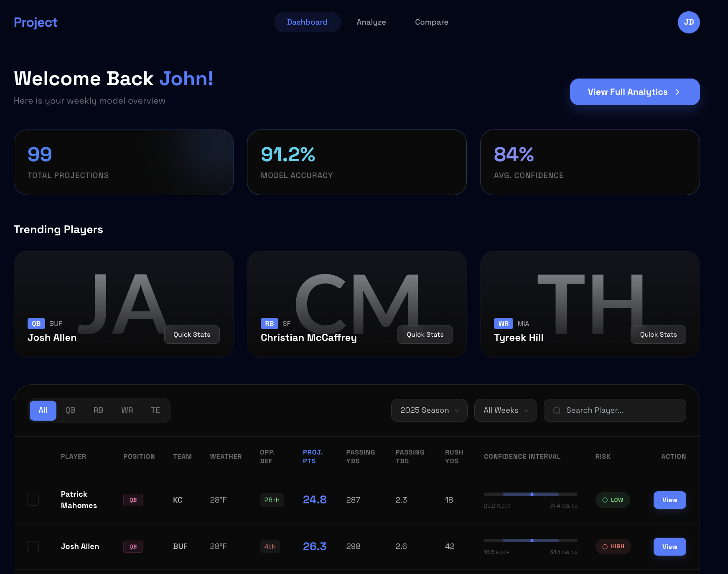Click the magnifier icon in the player search field
728x574 pixels.
click(x=557, y=410)
